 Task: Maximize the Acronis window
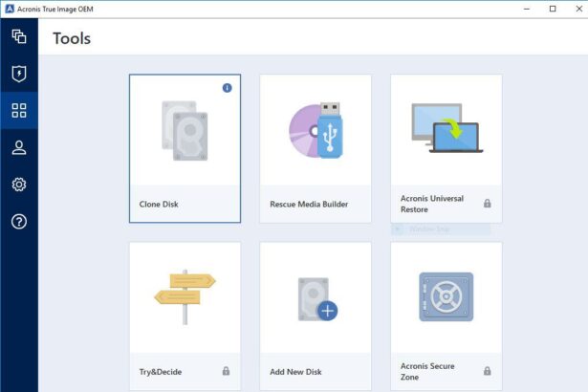(553, 9)
